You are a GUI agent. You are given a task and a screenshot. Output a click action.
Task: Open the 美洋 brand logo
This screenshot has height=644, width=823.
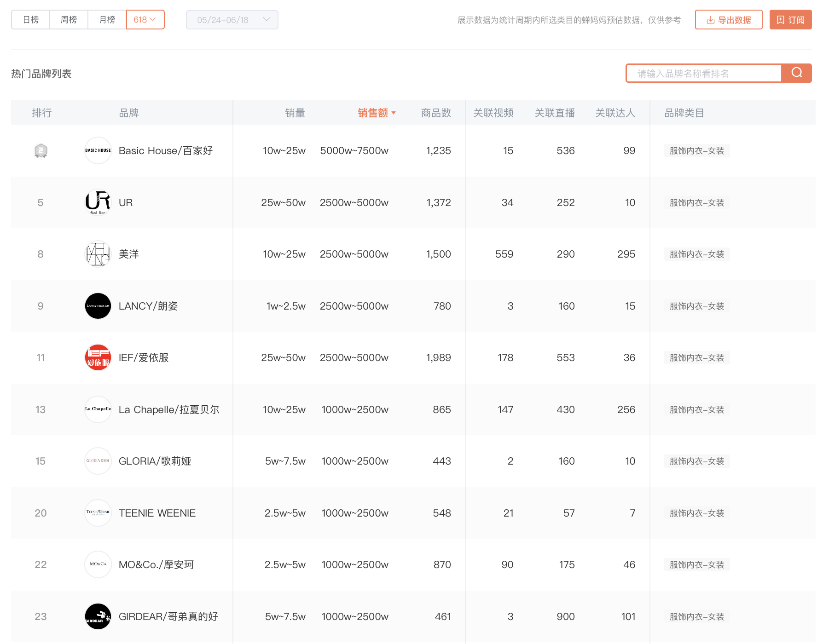98,254
